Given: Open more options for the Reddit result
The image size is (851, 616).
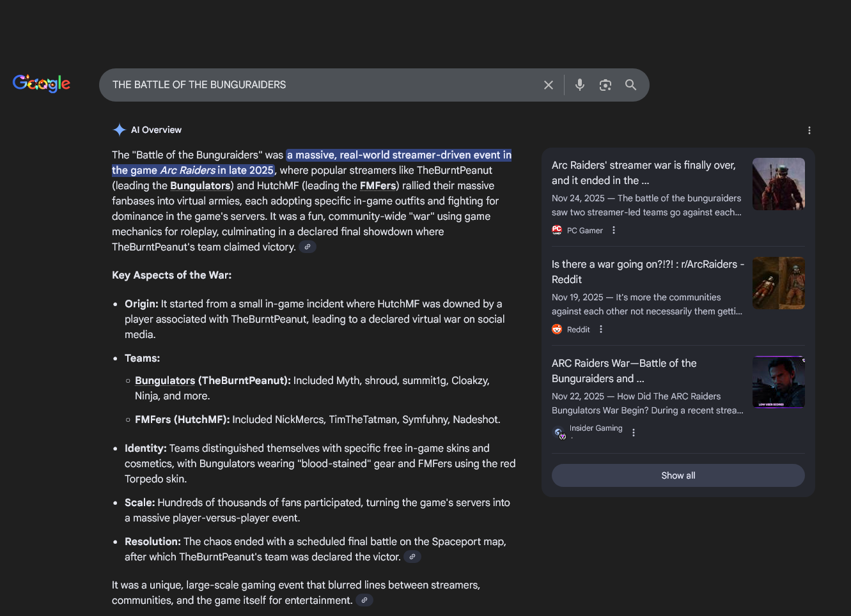Looking at the screenshot, I should [601, 329].
